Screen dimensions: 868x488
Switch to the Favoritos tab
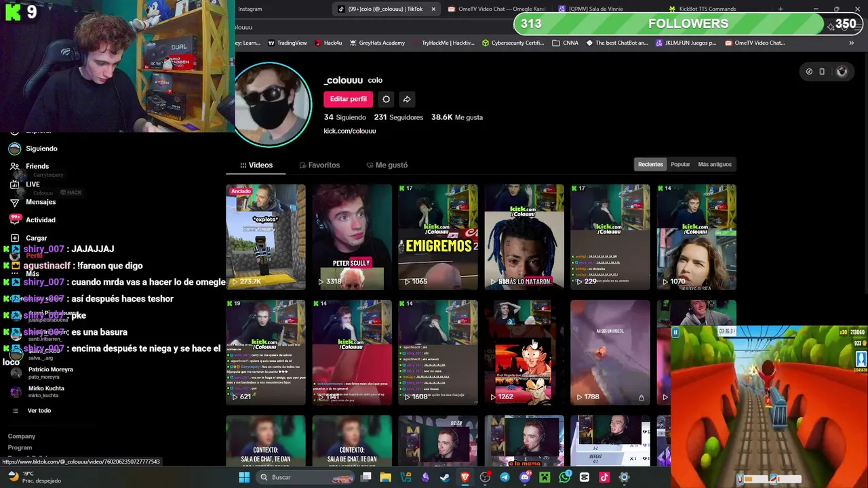(319, 165)
